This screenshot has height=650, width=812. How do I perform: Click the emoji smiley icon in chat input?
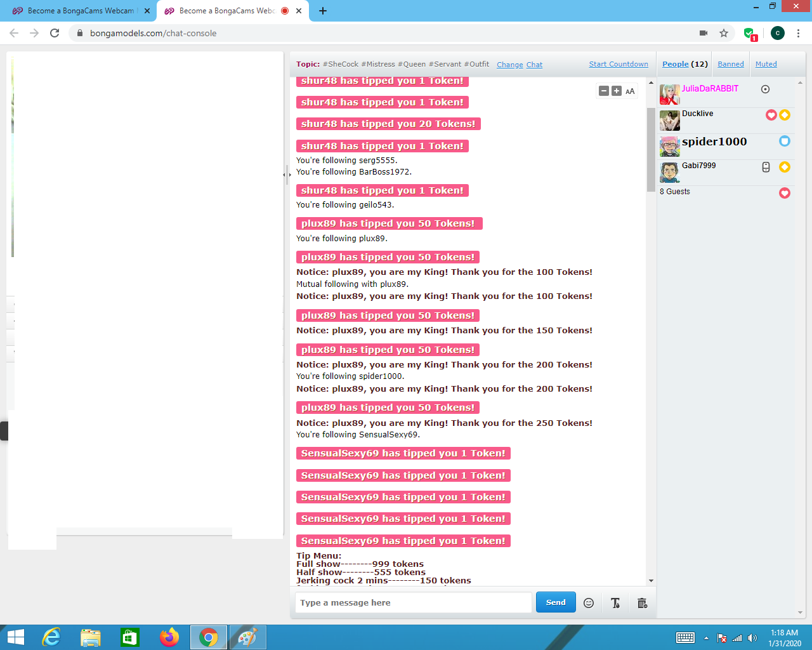click(589, 603)
